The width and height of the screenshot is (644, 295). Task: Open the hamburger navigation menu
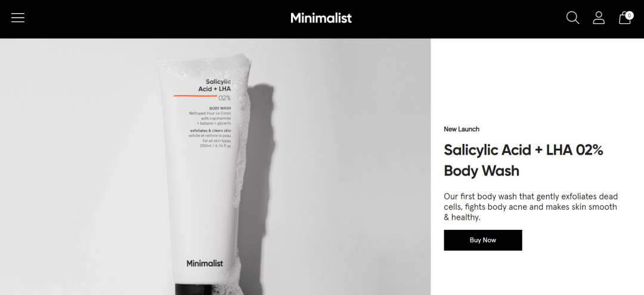click(x=18, y=18)
